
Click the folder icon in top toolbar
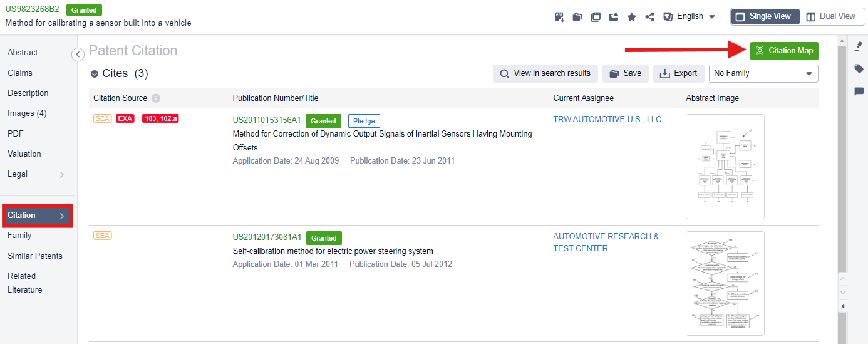pyautogui.click(x=577, y=17)
